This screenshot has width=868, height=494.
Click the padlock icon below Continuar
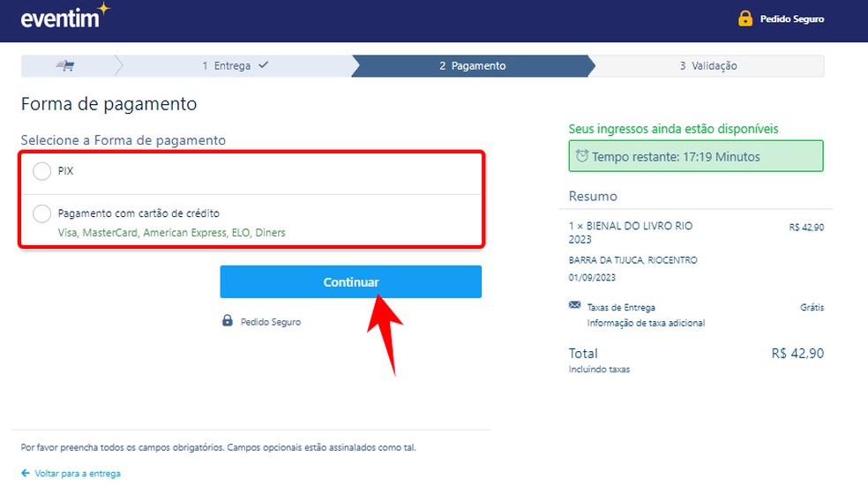pos(228,320)
